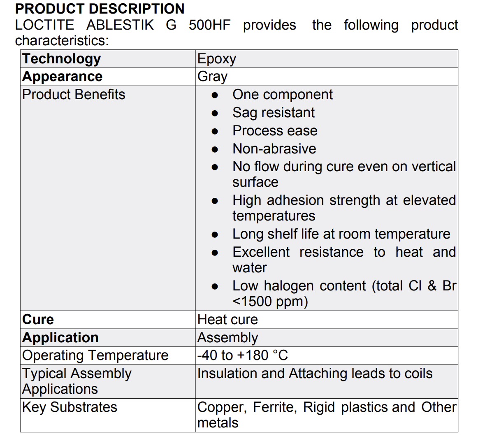Click the <1500 ppm halogen text
Viewport: 478px width, 448px height.
270,302
